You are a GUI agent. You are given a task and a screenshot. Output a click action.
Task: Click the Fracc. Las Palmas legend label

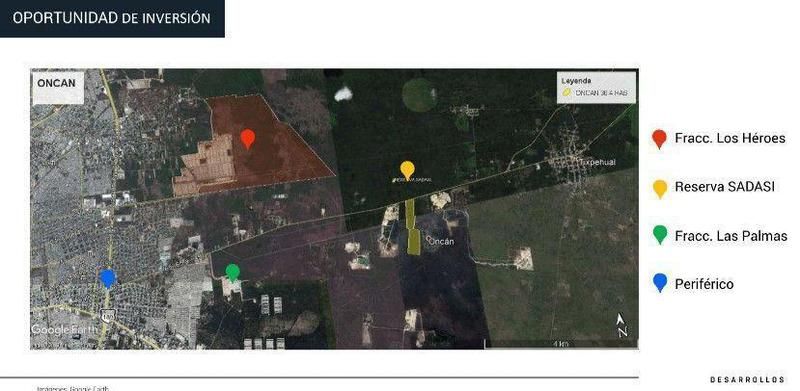click(731, 236)
